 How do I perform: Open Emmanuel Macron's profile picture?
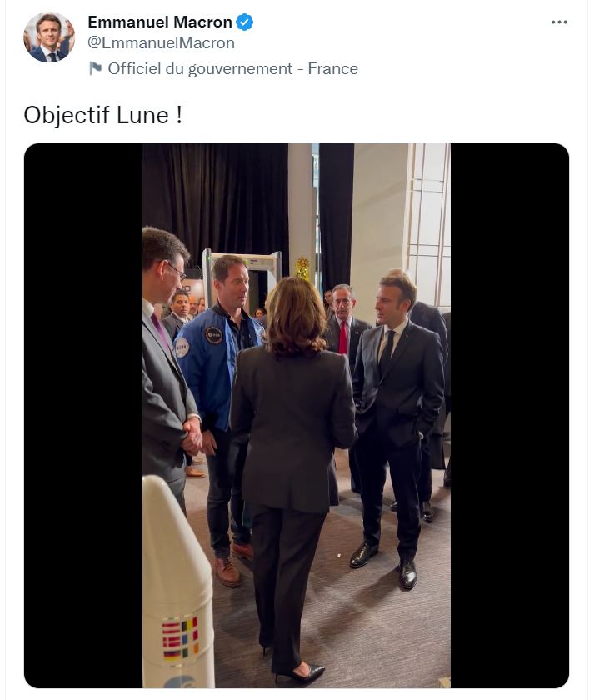49,37
